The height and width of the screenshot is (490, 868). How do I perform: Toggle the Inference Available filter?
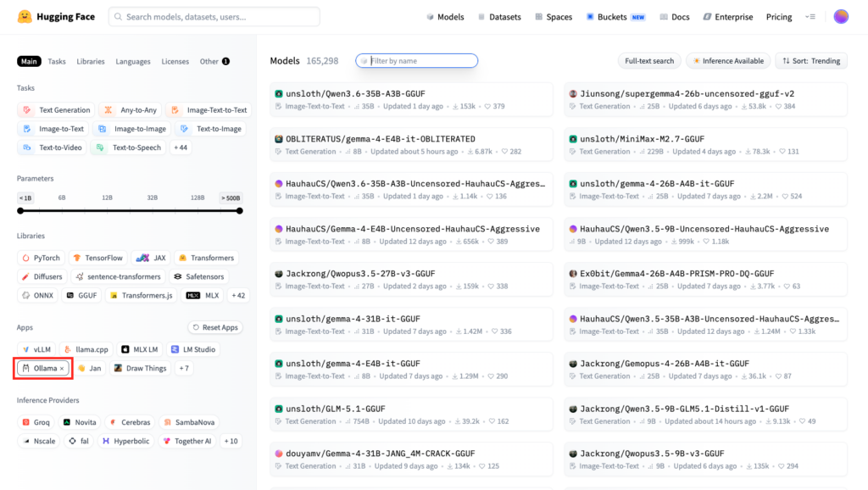(x=728, y=61)
